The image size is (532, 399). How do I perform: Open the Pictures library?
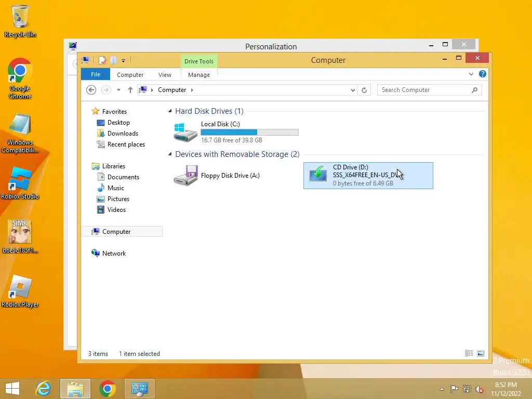(118, 199)
